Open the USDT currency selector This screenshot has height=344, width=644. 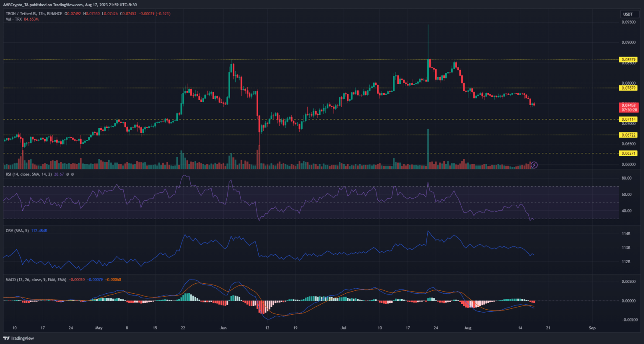click(628, 14)
